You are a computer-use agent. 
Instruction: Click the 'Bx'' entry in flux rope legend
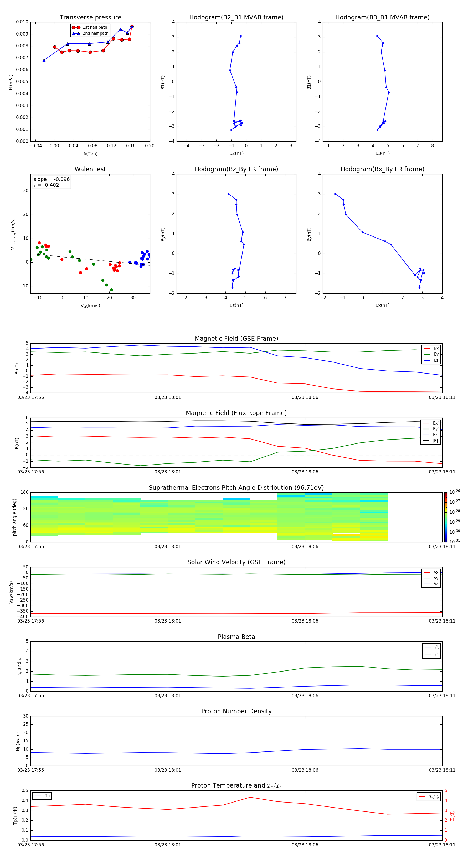click(x=431, y=423)
